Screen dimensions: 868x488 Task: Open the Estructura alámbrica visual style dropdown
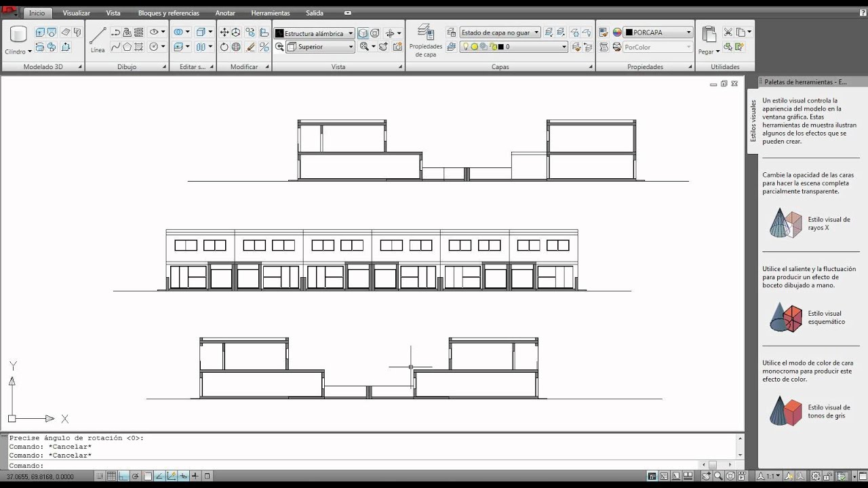(x=314, y=33)
